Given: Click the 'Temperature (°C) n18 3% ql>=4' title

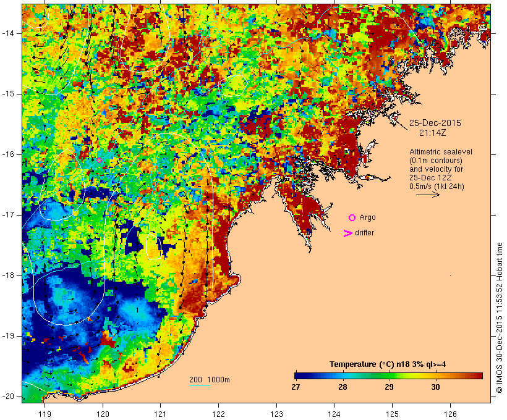Looking at the screenshot, I should pyautogui.click(x=388, y=364).
